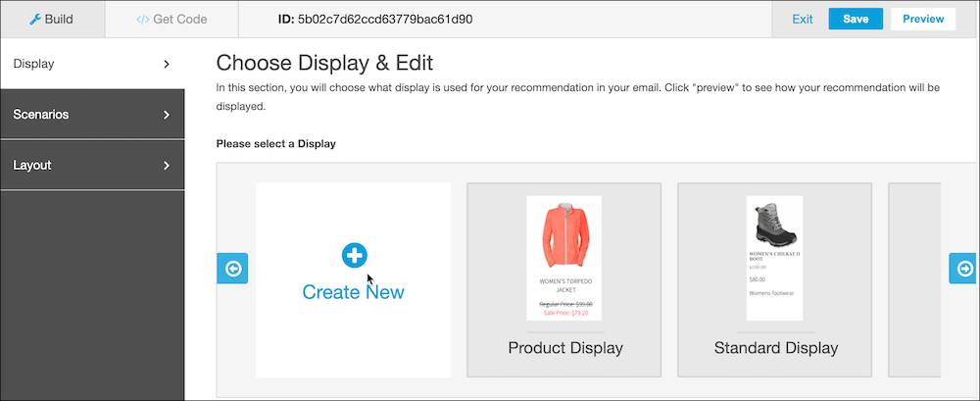Expand the Scenarios section chevron
Image resolution: width=980 pixels, height=401 pixels.
click(167, 115)
